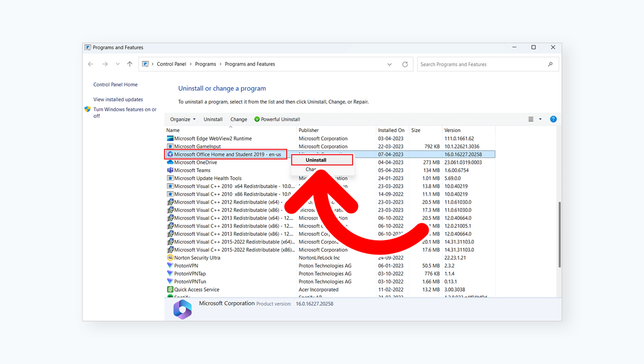This screenshot has height=364, width=644.
Task: Click the Microsoft Teams icon in the list
Action: [x=171, y=170]
